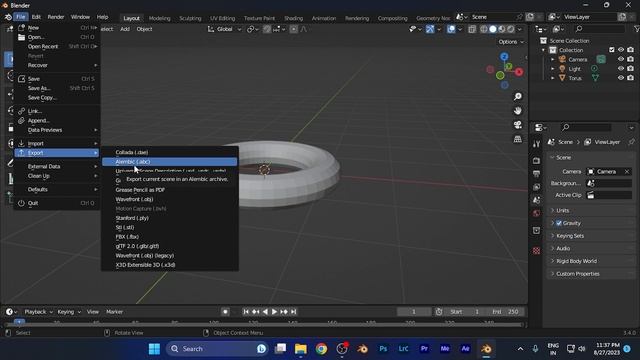This screenshot has height=360, width=640.
Task: Open the View Layer properties tab icon
Action: click(536, 187)
